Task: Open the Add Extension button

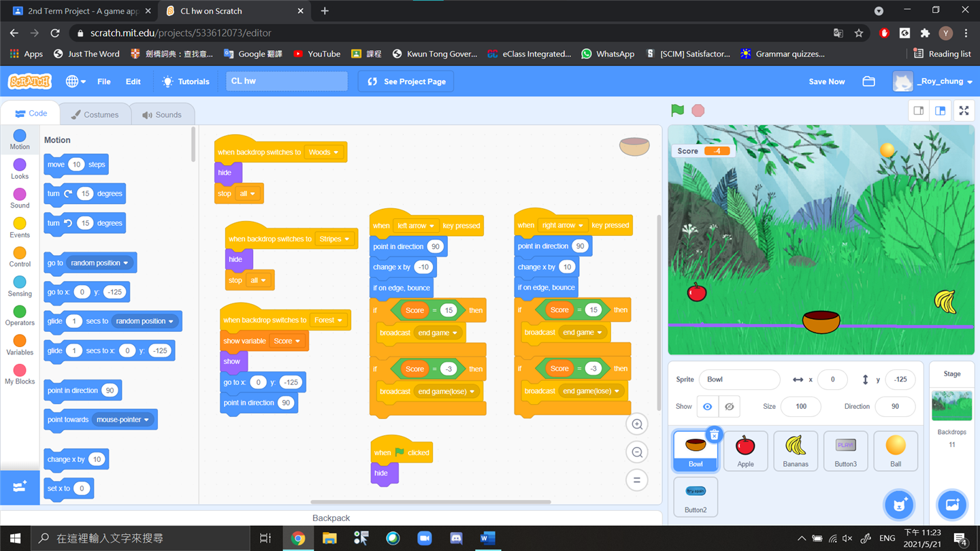Action: 20,487
